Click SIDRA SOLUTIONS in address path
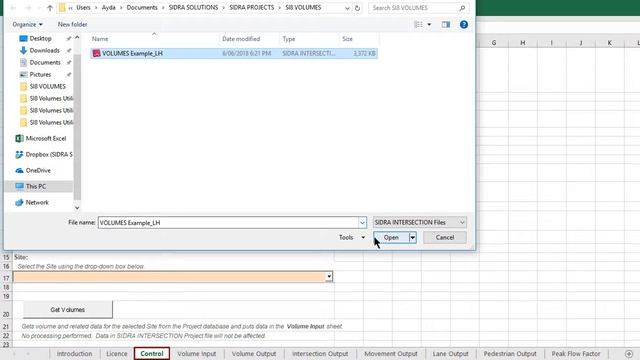 [x=193, y=8]
